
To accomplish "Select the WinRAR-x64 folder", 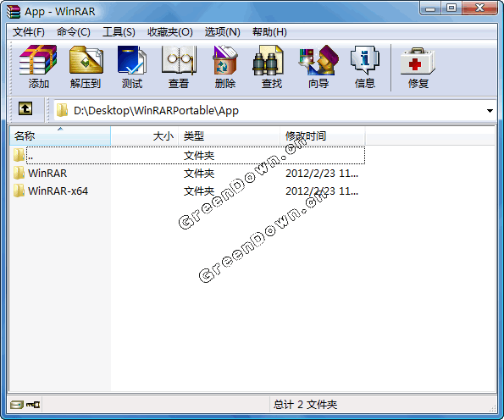I will point(58,191).
